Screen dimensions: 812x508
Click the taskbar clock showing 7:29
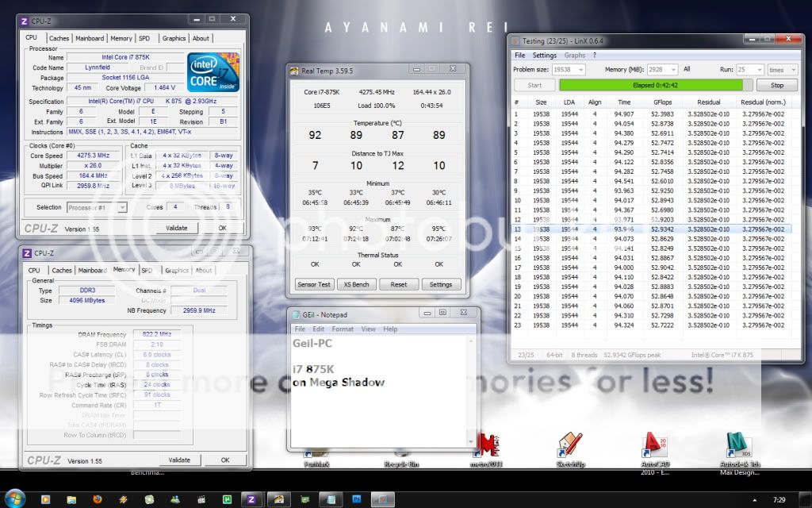[779, 500]
